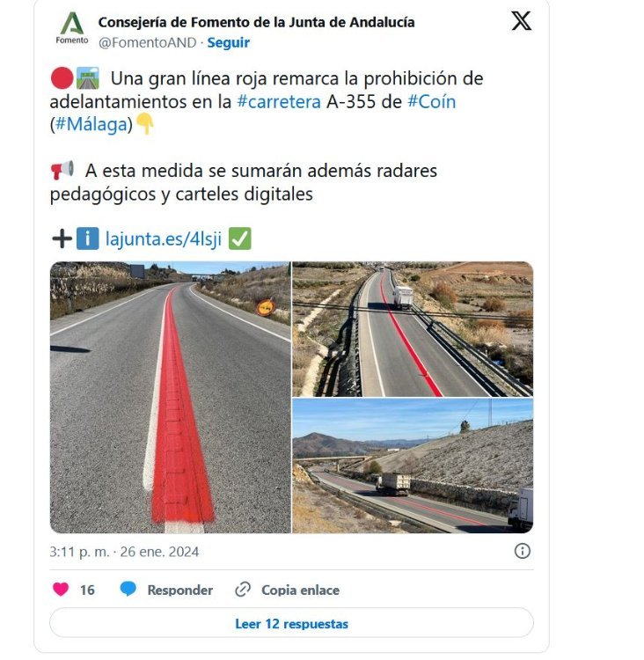Like the tweet with the heart icon

tap(61, 590)
